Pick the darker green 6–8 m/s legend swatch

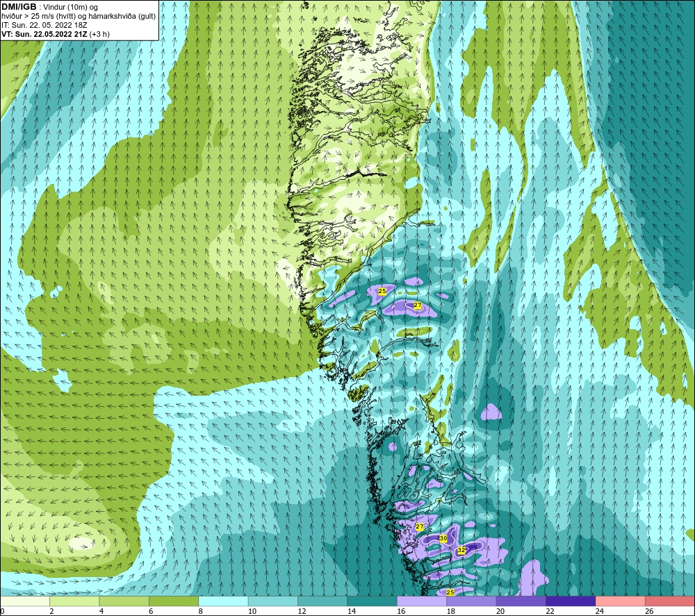(174, 601)
